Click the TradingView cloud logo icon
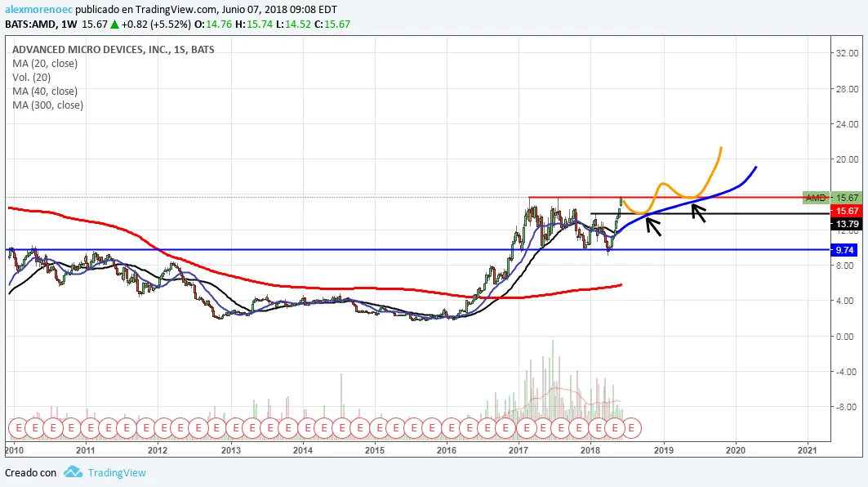Viewport: 868px width, 487px height. pos(73,472)
